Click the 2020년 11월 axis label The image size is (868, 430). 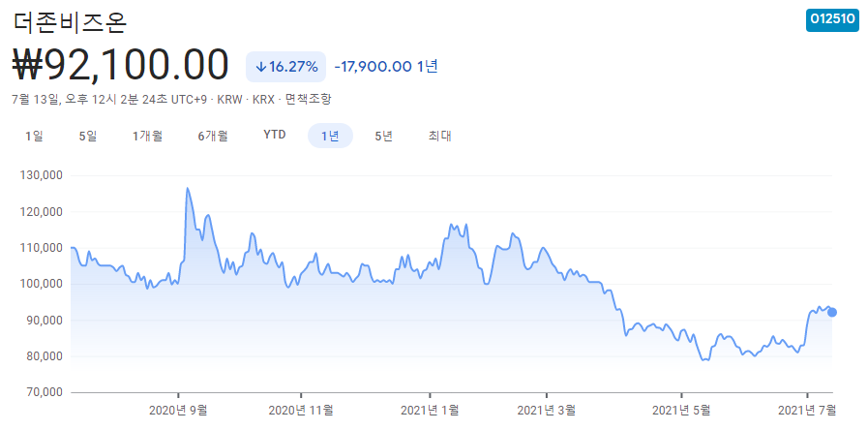point(301,410)
